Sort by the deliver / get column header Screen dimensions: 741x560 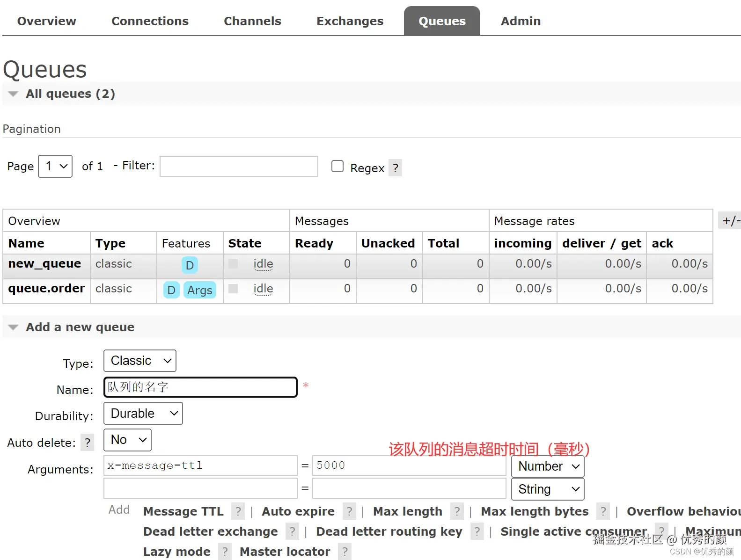coord(602,243)
